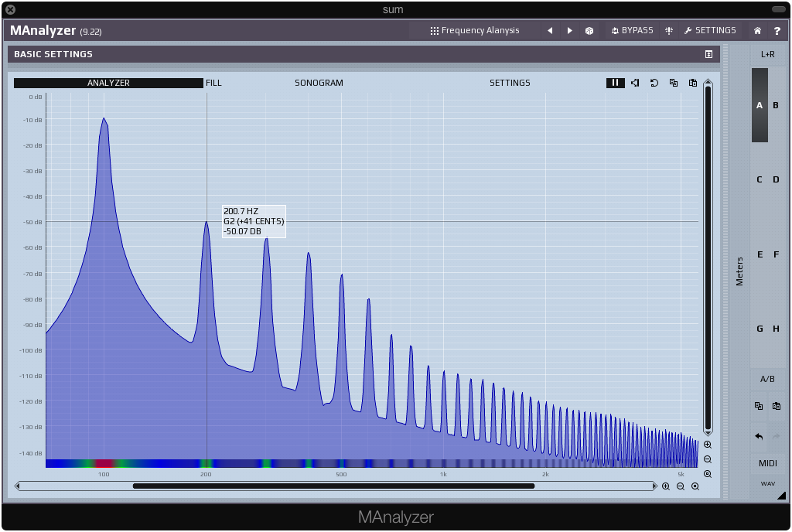Click the vertical scrollbar's up arrow
The width and height of the screenshot is (792, 532).
708,83
